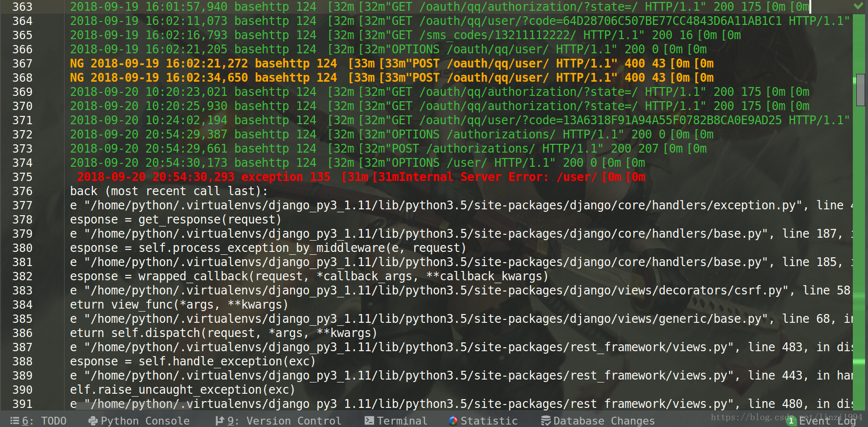Open the Statistic tool window

(483, 421)
